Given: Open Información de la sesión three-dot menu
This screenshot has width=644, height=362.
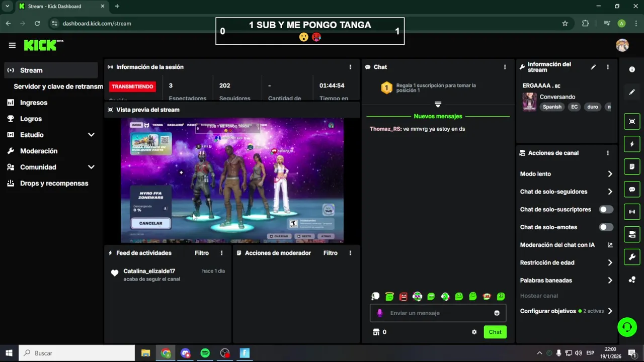Looking at the screenshot, I should pyautogui.click(x=350, y=67).
